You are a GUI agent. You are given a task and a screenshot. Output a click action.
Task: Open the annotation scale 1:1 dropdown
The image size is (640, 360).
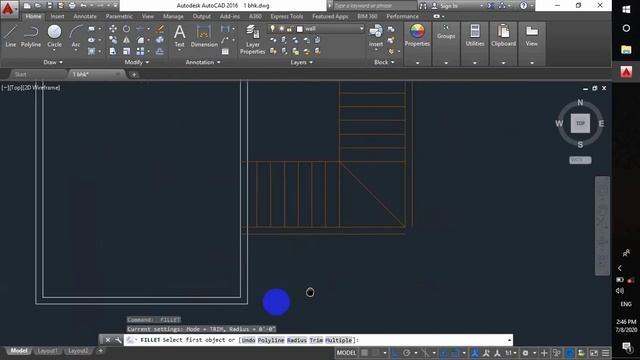pos(510,353)
